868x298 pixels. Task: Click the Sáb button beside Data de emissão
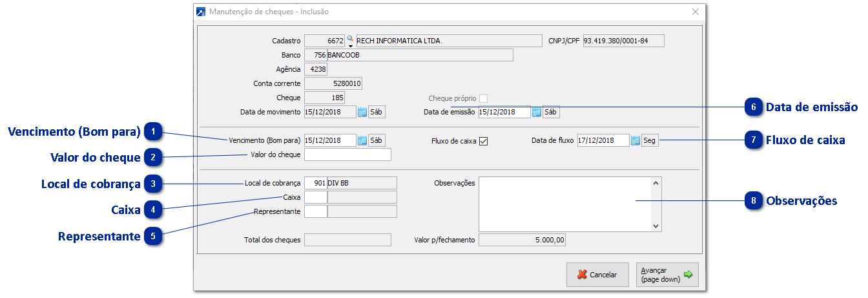(x=551, y=112)
